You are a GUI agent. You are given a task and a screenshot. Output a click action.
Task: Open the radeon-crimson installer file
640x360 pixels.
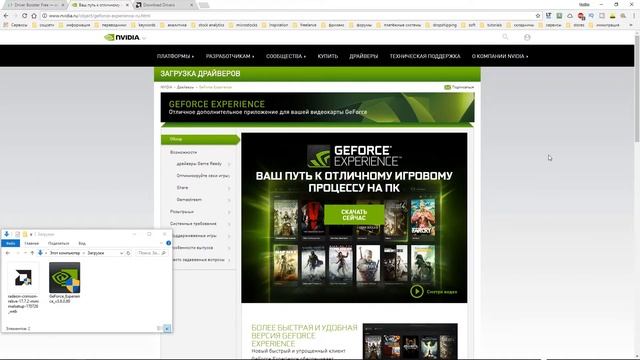tap(23, 288)
